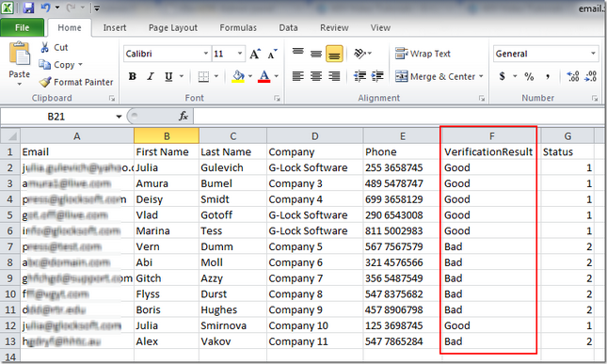
Task: Open the Undo history dropdown arrow
Action: pos(57,8)
